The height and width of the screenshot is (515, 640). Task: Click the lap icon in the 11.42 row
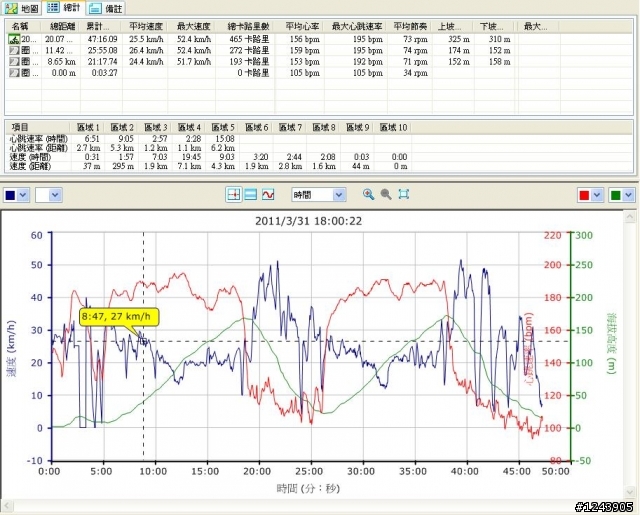click(14, 51)
